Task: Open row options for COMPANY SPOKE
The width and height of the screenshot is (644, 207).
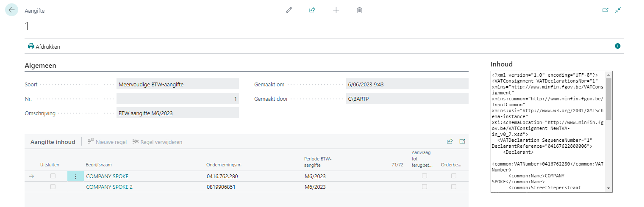Action: [75, 176]
